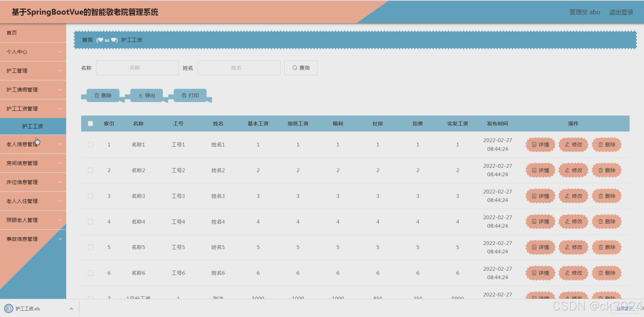Click the download icon on the 导出 button
Image resolution: width=644 pixels, height=317 pixels.
(x=140, y=95)
